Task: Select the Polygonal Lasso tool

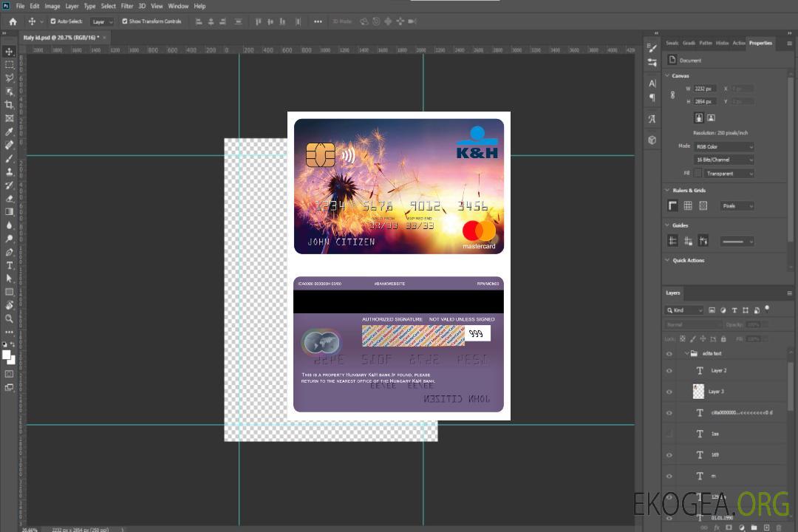Action: tap(9, 78)
